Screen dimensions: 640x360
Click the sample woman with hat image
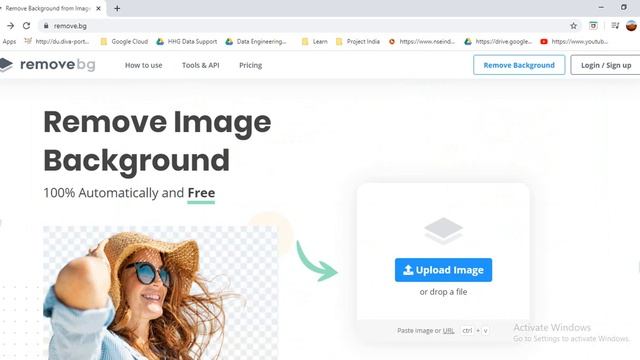(160, 293)
